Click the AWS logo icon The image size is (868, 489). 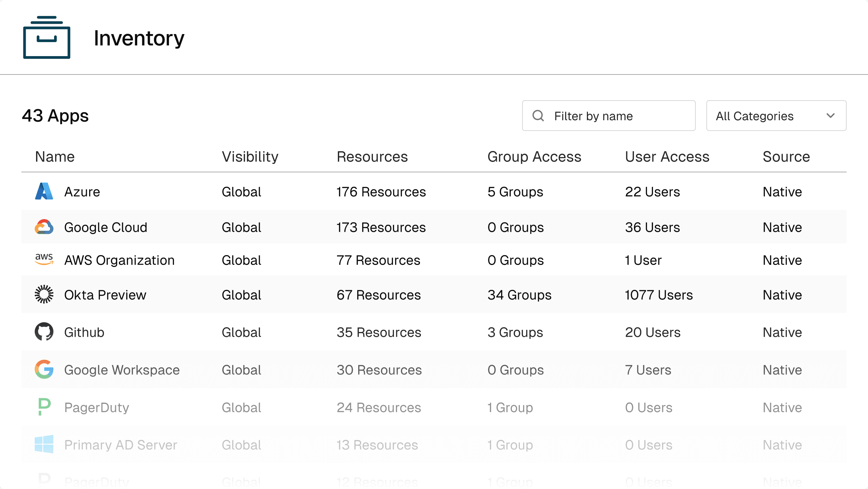(44, 259)
